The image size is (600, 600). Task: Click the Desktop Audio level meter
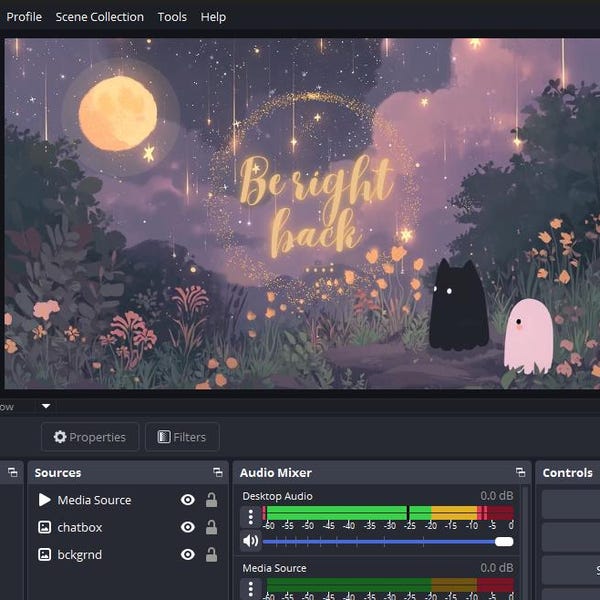(388, 513)
